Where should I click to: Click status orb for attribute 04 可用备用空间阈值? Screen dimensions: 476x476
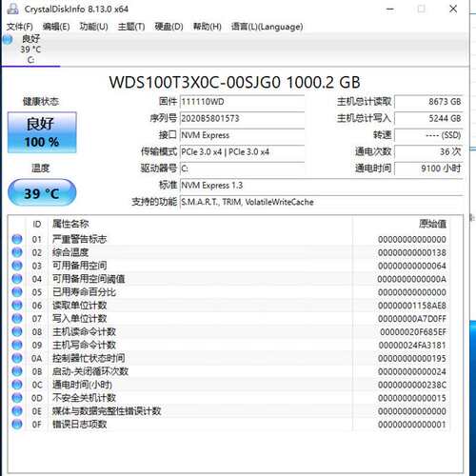click(x=17, y=279)
